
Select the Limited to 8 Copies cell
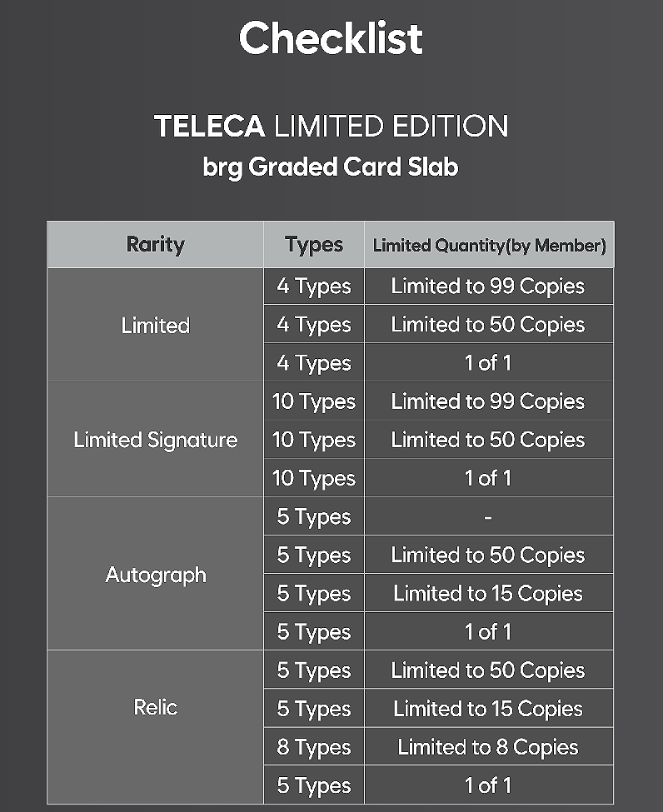tap(489, 747)
